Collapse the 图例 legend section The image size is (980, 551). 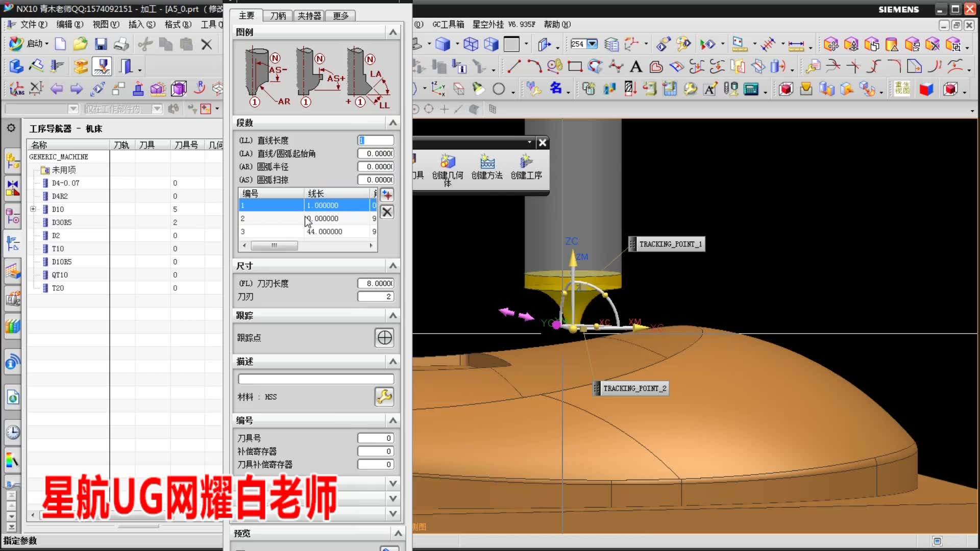393,32
